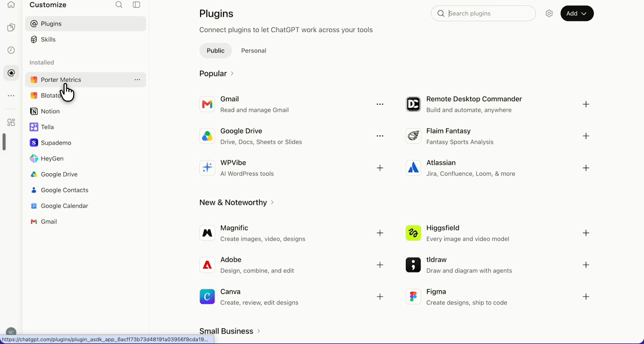
Task: Add the Higgsfield plugin
Action: tap(586, 233)
